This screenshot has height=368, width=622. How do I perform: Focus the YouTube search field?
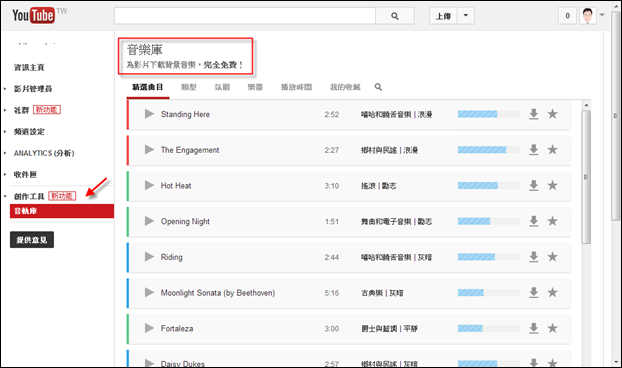point(245,16)
